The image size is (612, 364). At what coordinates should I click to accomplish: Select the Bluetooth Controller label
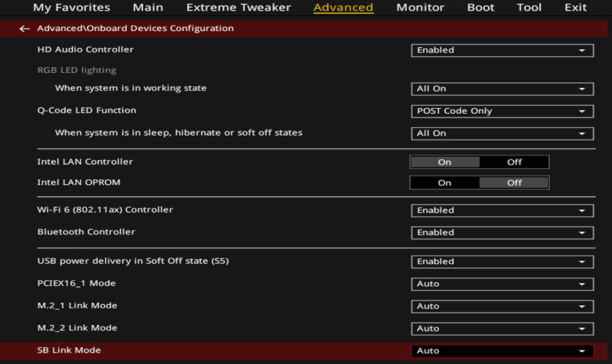click(86, 232)
